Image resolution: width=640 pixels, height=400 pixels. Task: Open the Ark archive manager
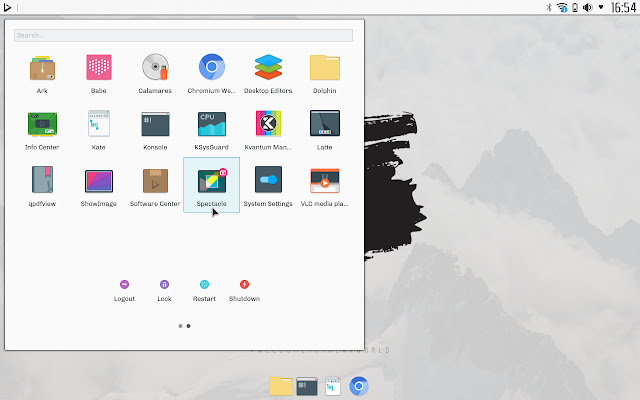(42, 73)
